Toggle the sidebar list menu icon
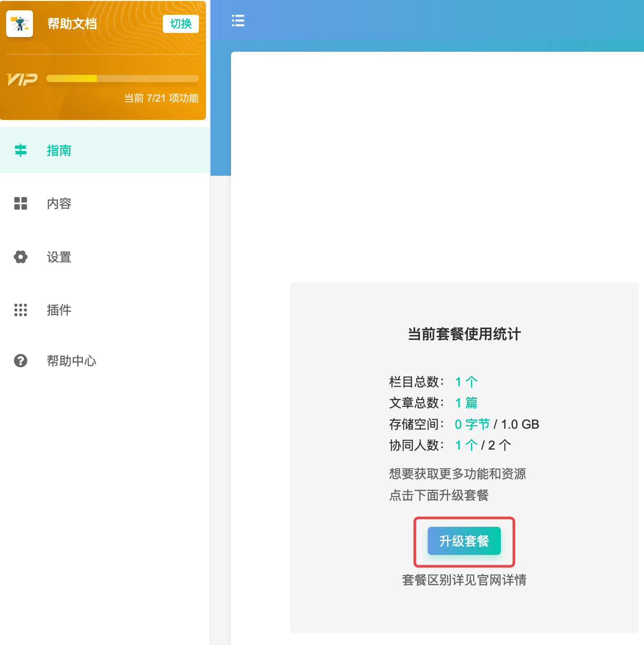 coord(238,21)
